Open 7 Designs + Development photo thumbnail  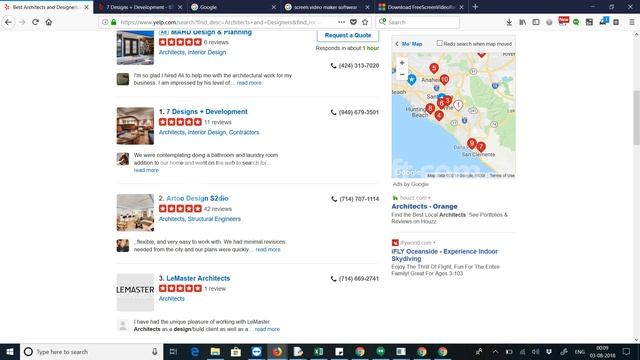tap(135, 126)
